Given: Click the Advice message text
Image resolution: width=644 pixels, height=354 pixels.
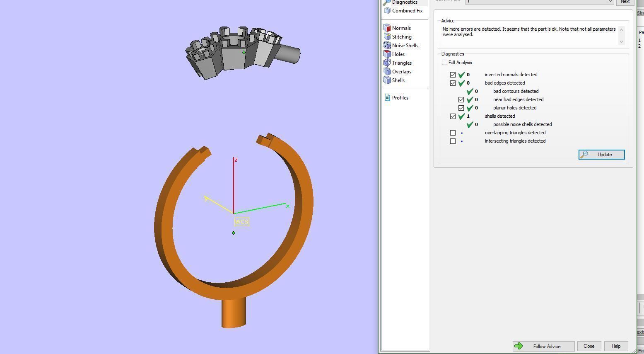Looking at the screenshot, I should (x=529, y=32).
